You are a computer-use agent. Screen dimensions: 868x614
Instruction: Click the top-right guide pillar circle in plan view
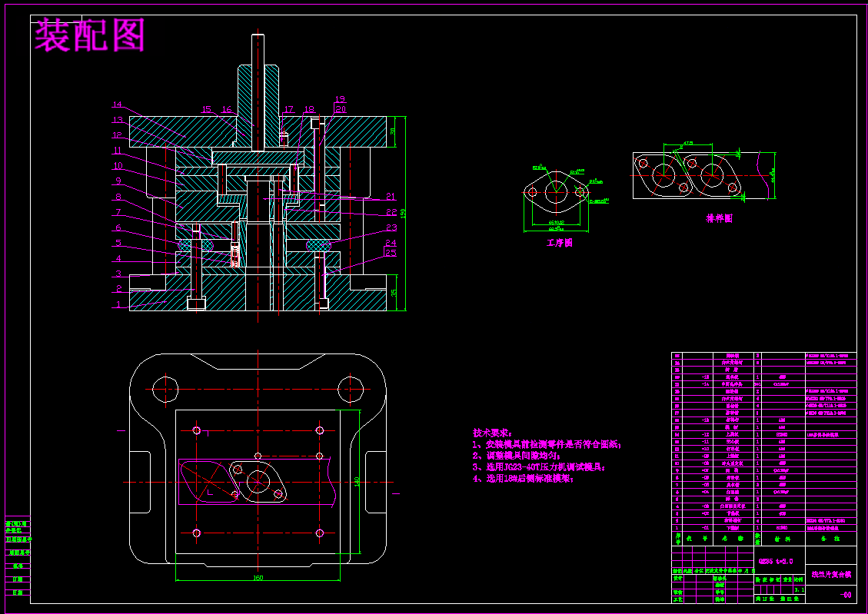click(x=351, y=388)
